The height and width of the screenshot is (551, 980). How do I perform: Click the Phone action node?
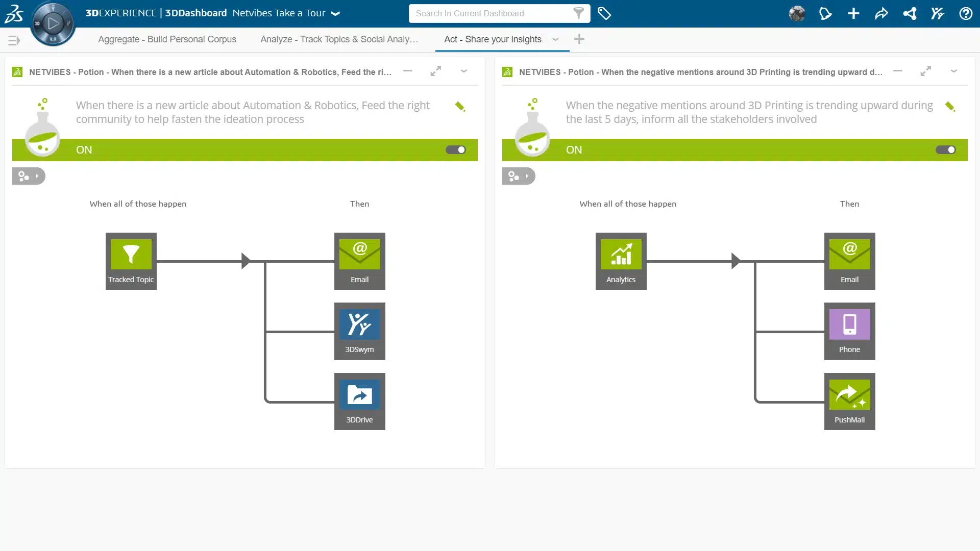[x=849, y=331]
